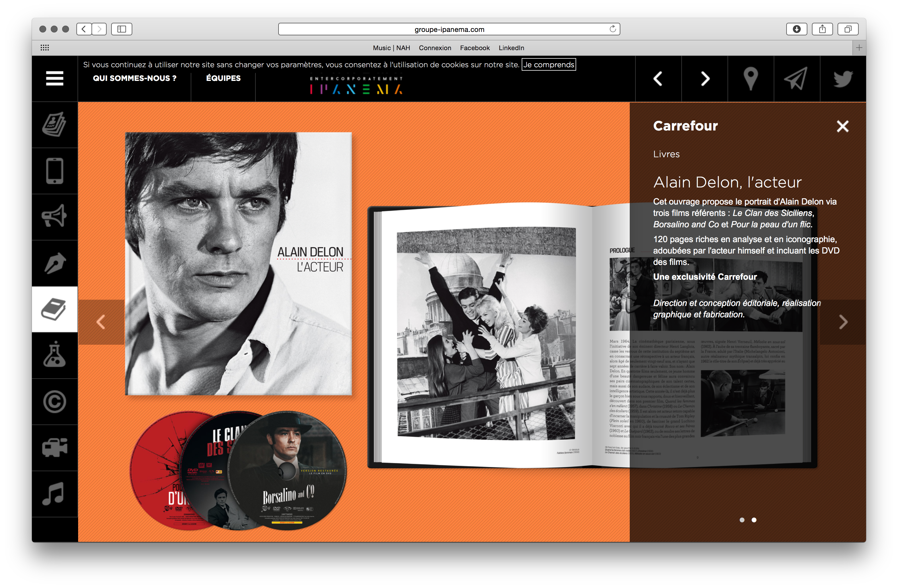Image resolution: width=898 pixels, height=588 pixels.
Task: Accept cookies with Je comprends button
Action: point(548,64)
